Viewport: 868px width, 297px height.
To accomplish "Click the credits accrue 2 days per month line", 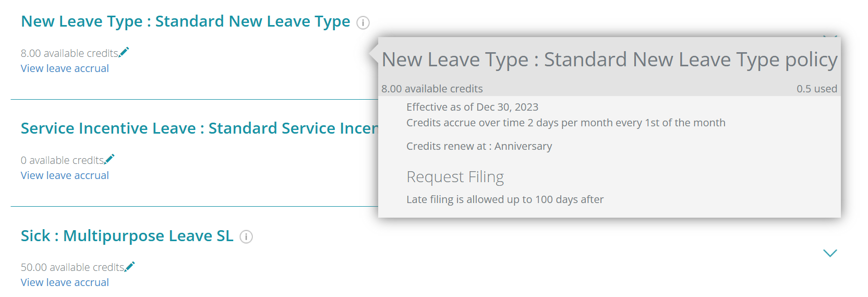I will (x=566, y=123).
